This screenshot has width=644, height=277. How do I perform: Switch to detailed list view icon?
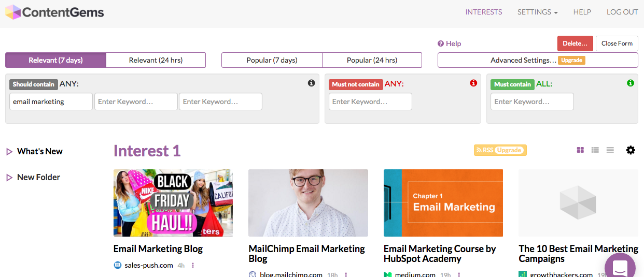(x=595, y=150)
